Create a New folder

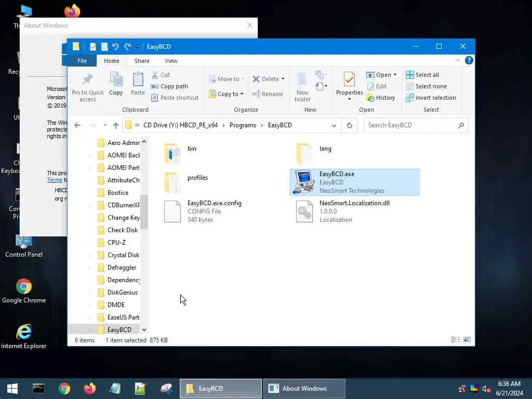coord(302,87)
